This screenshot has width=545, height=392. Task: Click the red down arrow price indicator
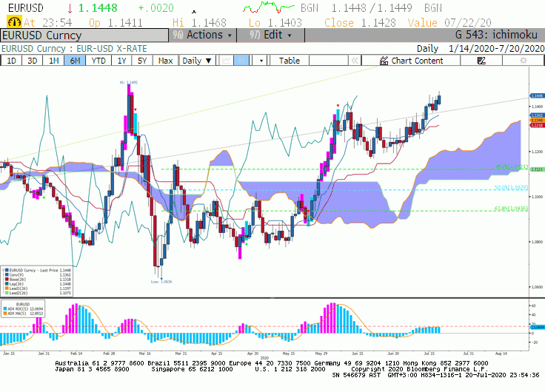click(x=70, y=7)
